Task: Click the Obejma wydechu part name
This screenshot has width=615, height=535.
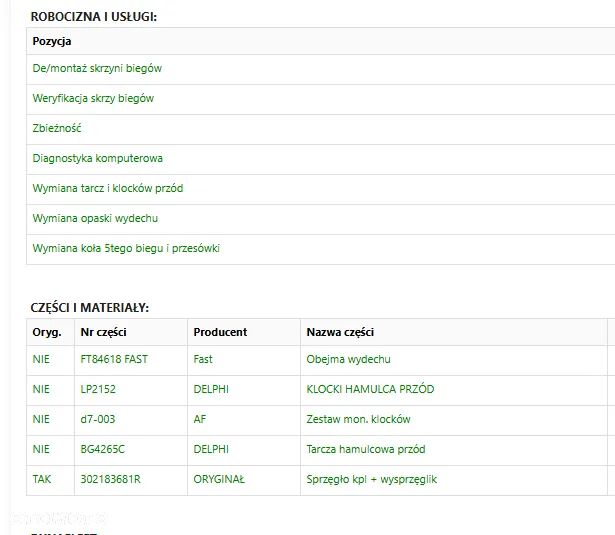Action: coord(348,359)
